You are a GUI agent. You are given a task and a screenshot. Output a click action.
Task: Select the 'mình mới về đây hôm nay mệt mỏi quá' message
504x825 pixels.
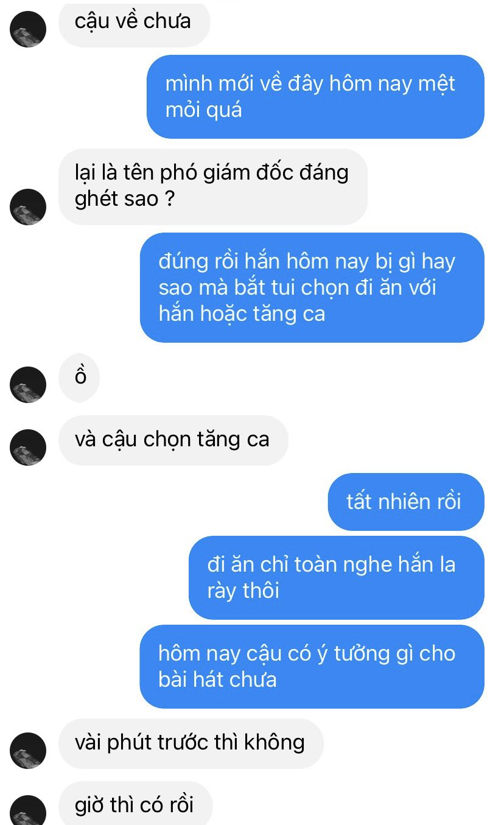[315, 96]
